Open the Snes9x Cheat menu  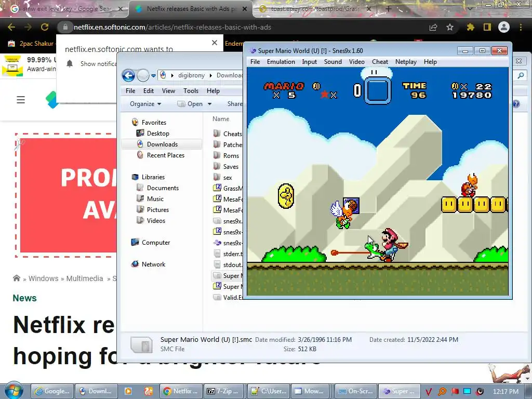pos(380,62)
